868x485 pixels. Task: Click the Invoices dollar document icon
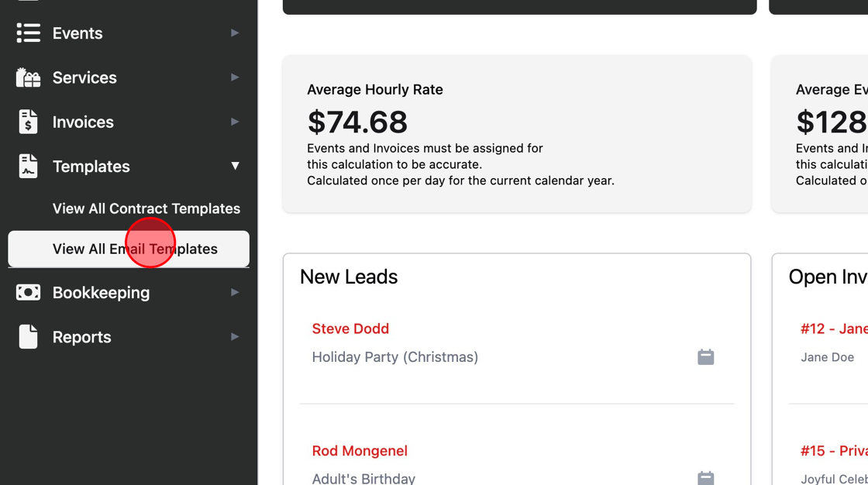[28, 122]
